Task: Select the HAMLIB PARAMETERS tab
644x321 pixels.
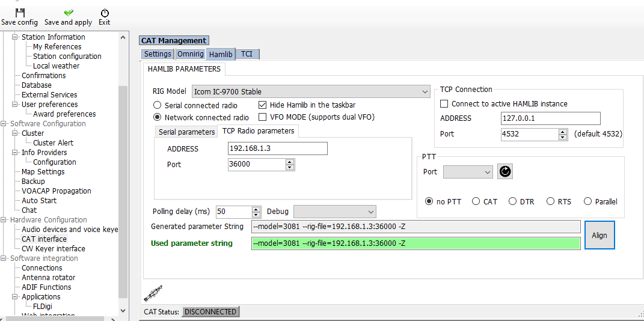Action: (184, 69)
